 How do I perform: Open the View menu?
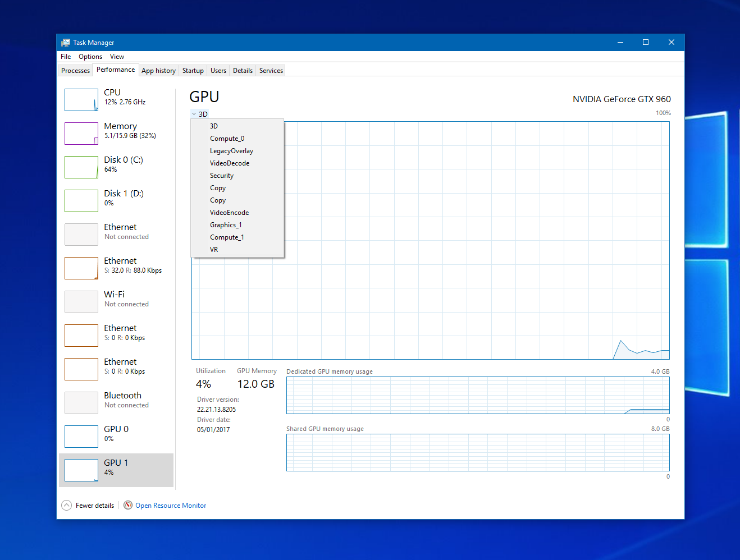pyautogui.click(x=117, y=56)
